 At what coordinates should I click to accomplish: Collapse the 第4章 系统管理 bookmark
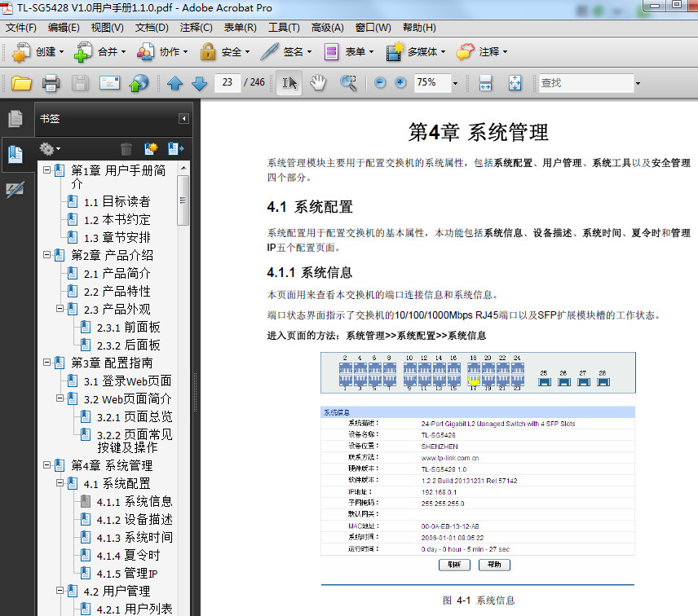(46, 464)
